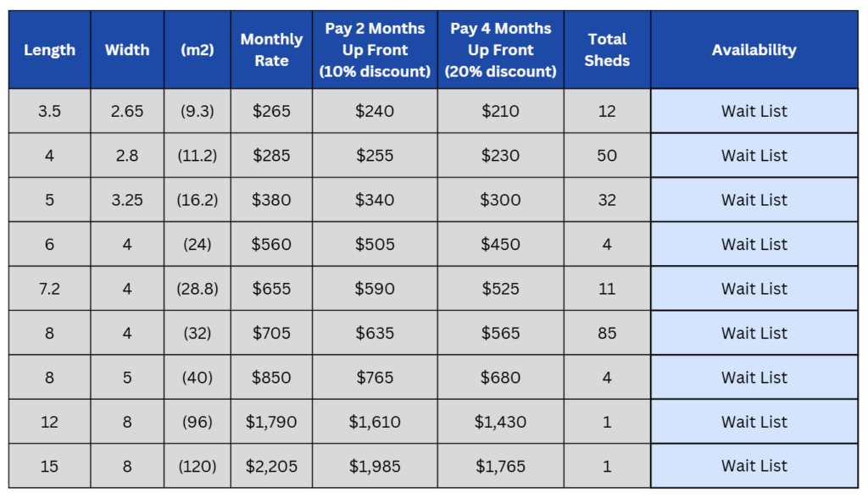The width and height of the screenshot is (868, 498).
Task: Select the (m2) column header
Action: click(198, 50)
